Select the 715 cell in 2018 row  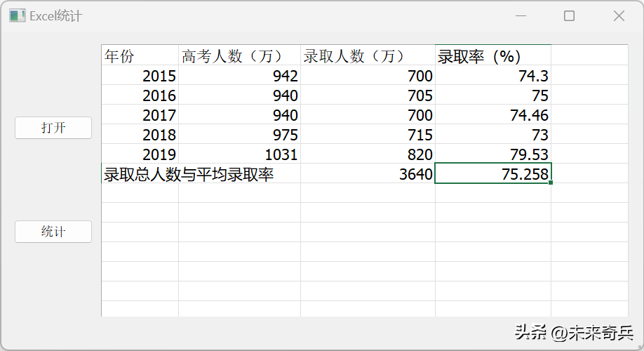[x=368, y=134]
